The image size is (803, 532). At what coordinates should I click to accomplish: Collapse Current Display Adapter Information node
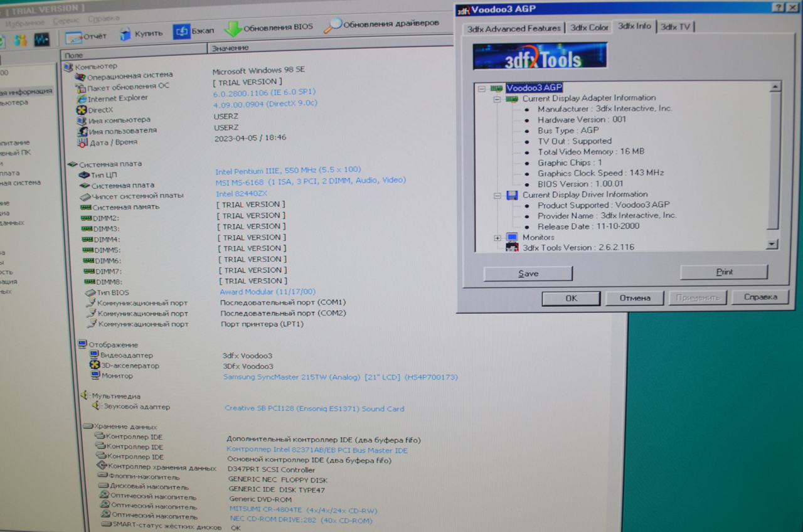tap(497, 99)
